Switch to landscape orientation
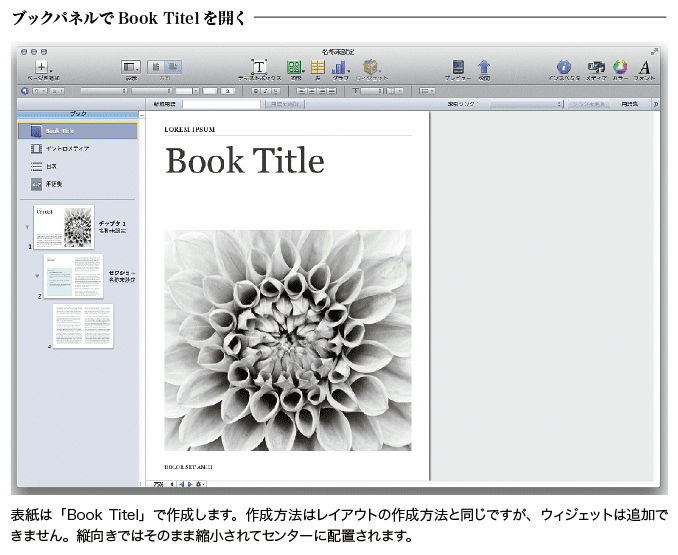The image size is (678, 555). tap(173, 67)
